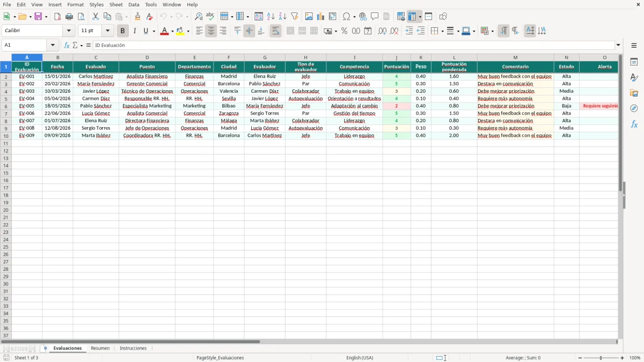The height and width of the screenshot is (362, 644).
Task: Open sidebar Properties panel
Action: [x=634, y=62]
